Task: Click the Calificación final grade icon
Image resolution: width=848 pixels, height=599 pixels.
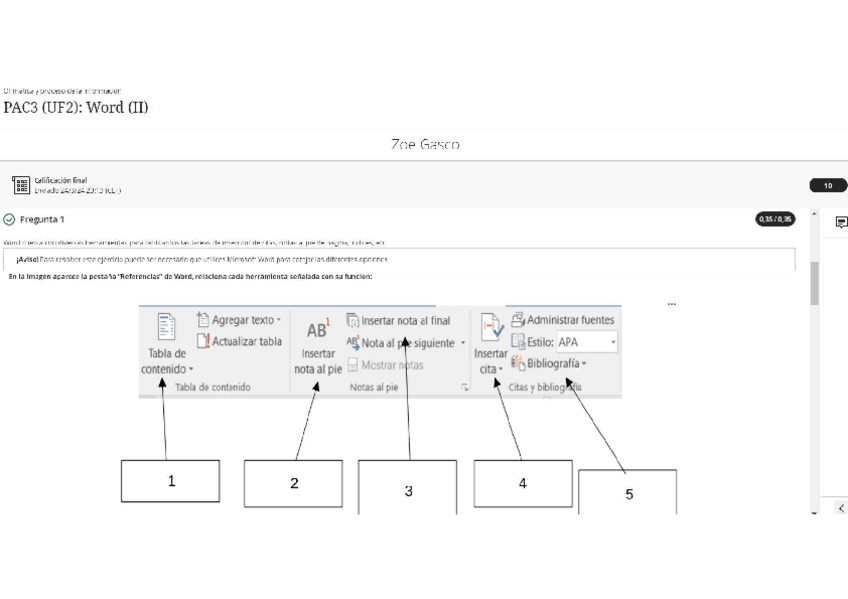Action: coord(20,185)
